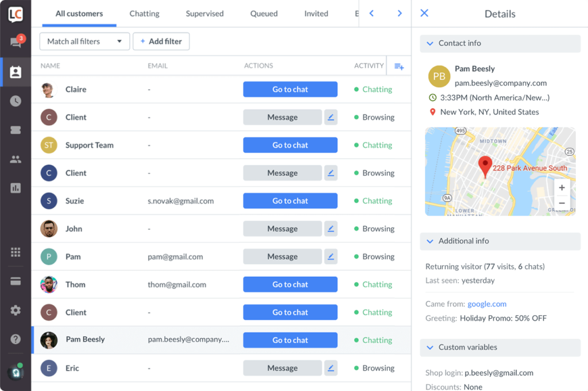
Task: Open the Tickets section in the sidebar
Action: click(x=15, y=130)
